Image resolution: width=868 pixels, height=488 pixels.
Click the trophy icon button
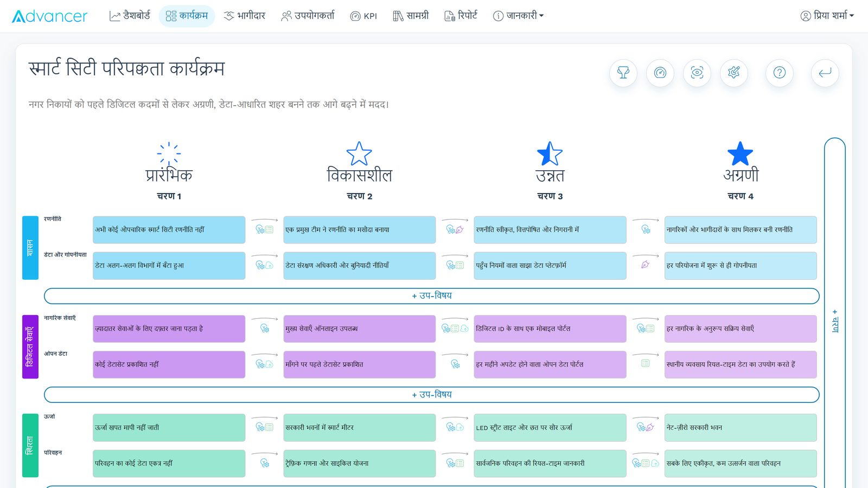tap(623, 73)
